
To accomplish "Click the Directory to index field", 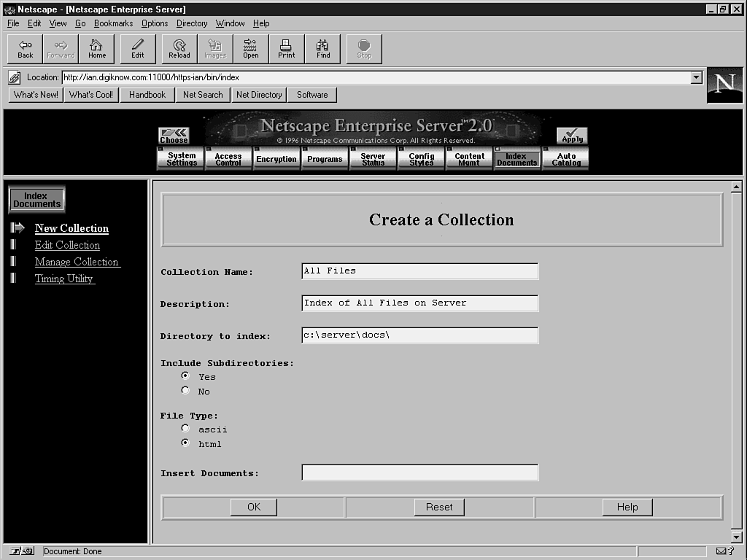I will [x=419, y=335].
